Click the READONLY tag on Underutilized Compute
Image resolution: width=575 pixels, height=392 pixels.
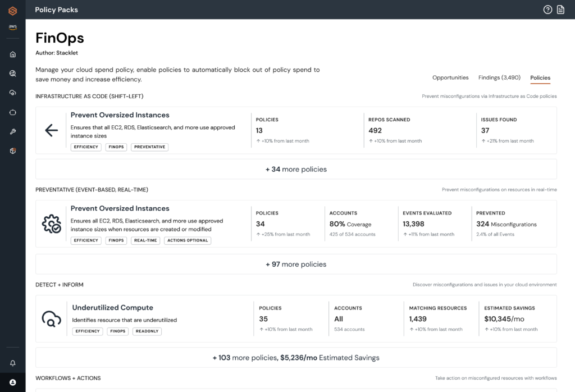click(147, 331)
